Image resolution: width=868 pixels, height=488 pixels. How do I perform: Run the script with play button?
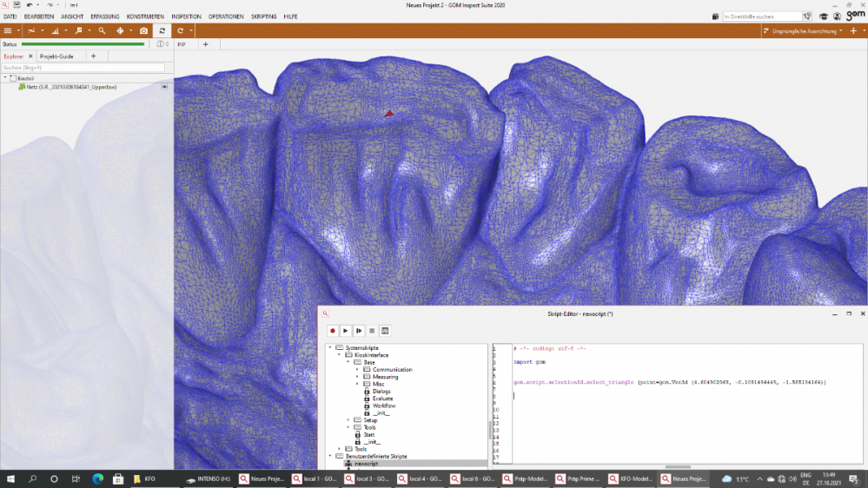click(345, 331)
